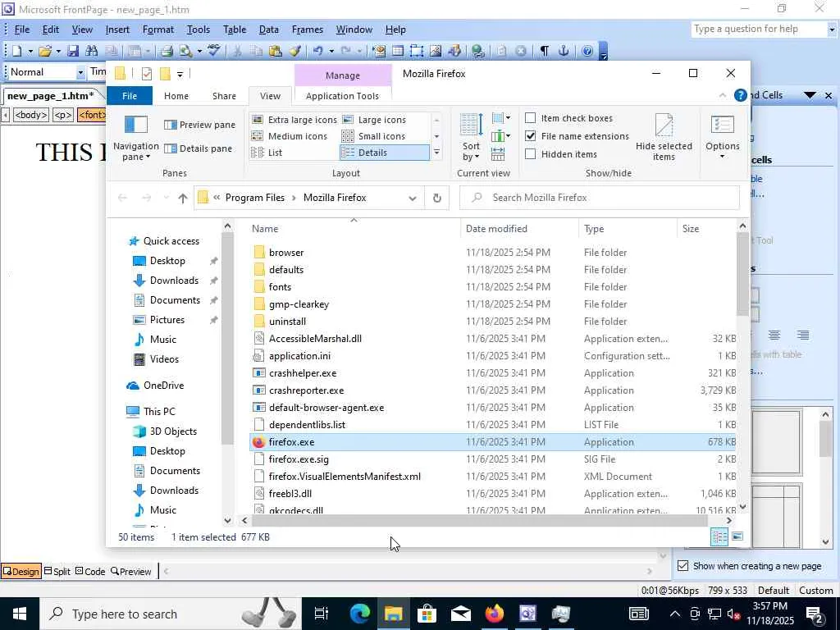
Task: Open Application Tools tab
Action: pos(342,96)
